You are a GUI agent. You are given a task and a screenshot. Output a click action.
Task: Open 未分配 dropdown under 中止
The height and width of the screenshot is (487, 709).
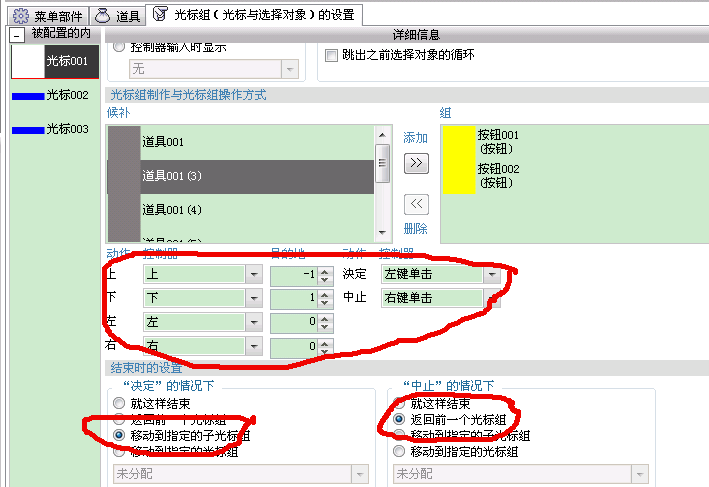click(640, 474)
